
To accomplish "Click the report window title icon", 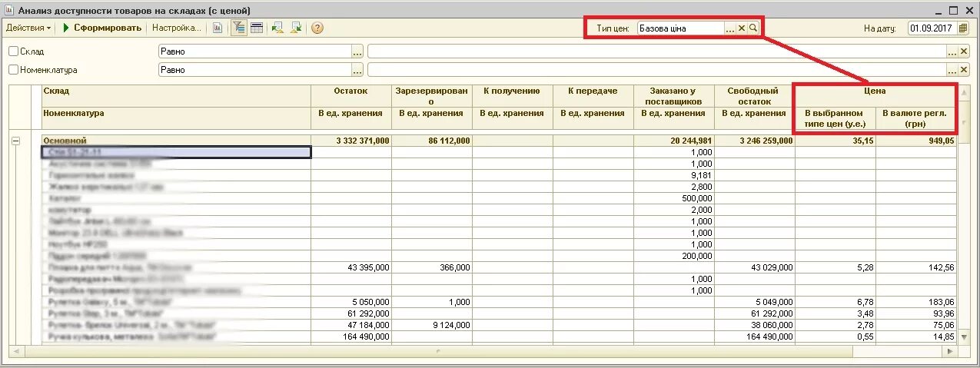I will [x=8, y=11].
